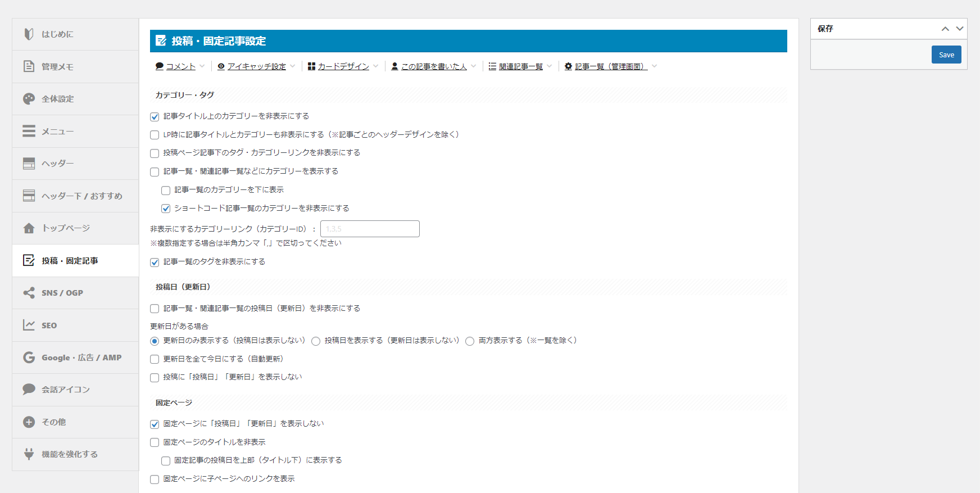This screenshot has width=980, height=493.
Task: Click the layout icon beside ヘッダー下 / おすすめ
Action: (29, 196)
